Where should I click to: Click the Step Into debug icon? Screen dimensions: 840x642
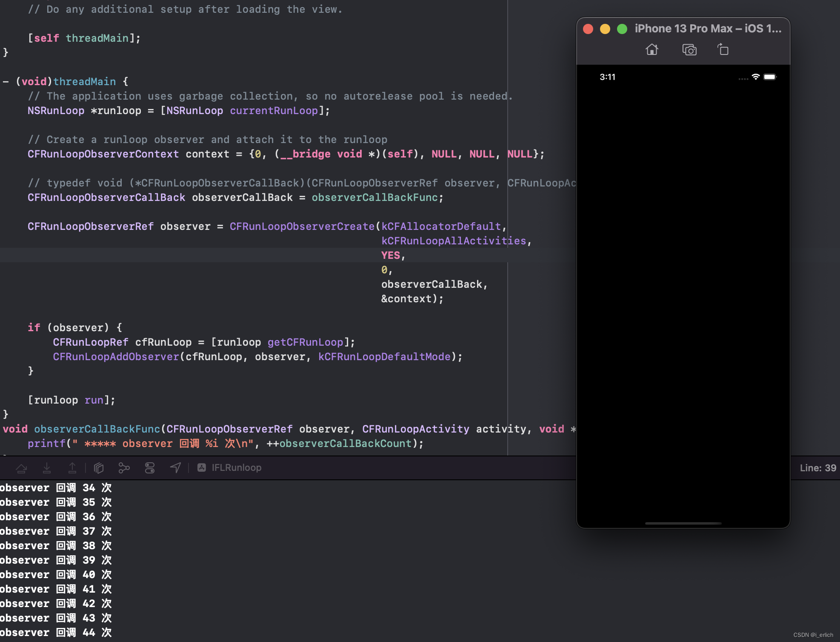tap(47, 468)
